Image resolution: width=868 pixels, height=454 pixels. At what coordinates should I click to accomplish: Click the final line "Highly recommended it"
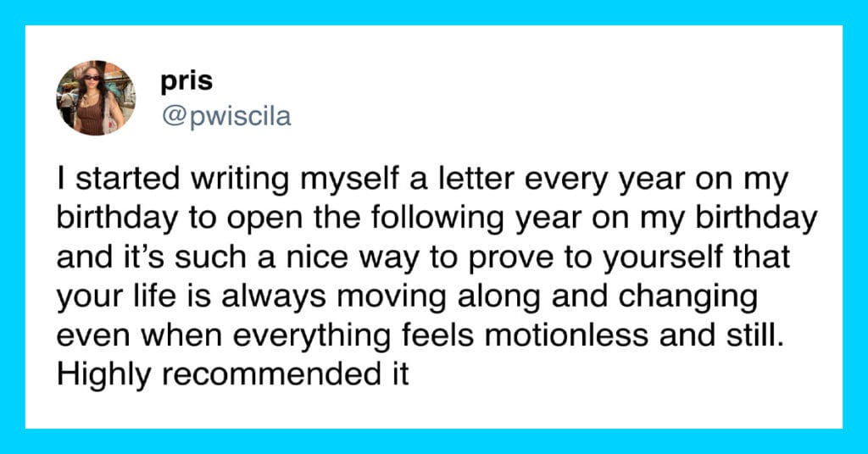[x=232, y=375]
